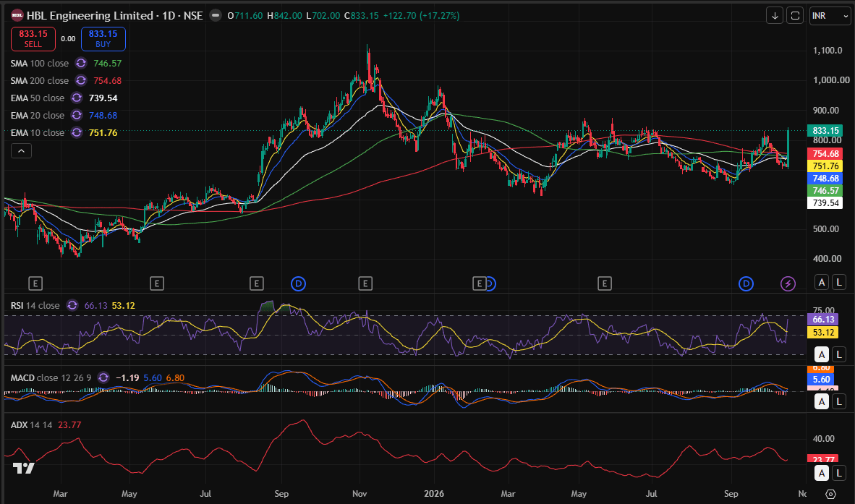855x504 pixels.
Task: Select the ADX 14 14 legend label
Action: [31, 424]
